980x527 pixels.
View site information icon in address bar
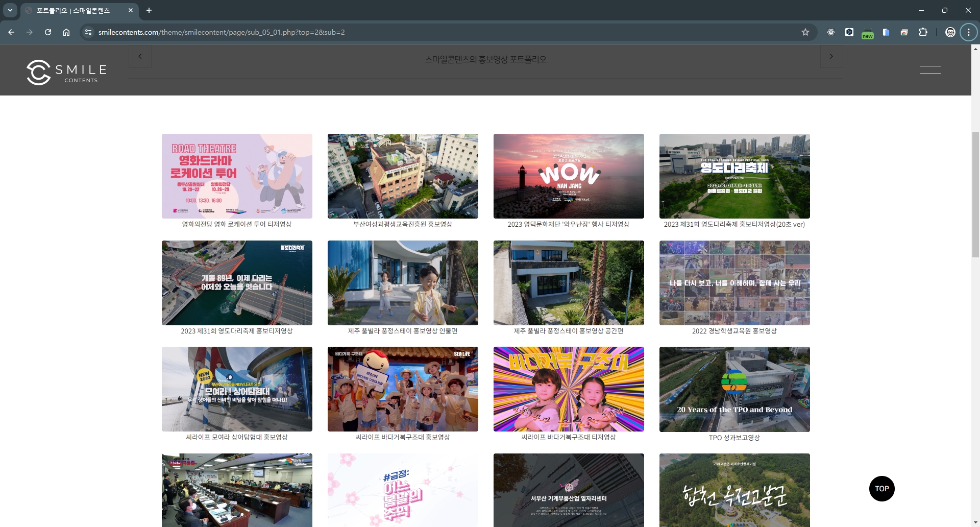(88, 32)
